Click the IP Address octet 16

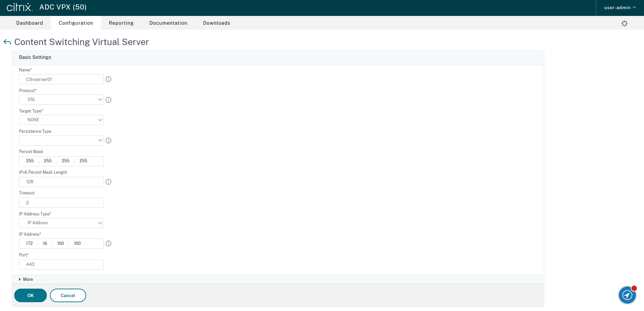pos(45,244)
